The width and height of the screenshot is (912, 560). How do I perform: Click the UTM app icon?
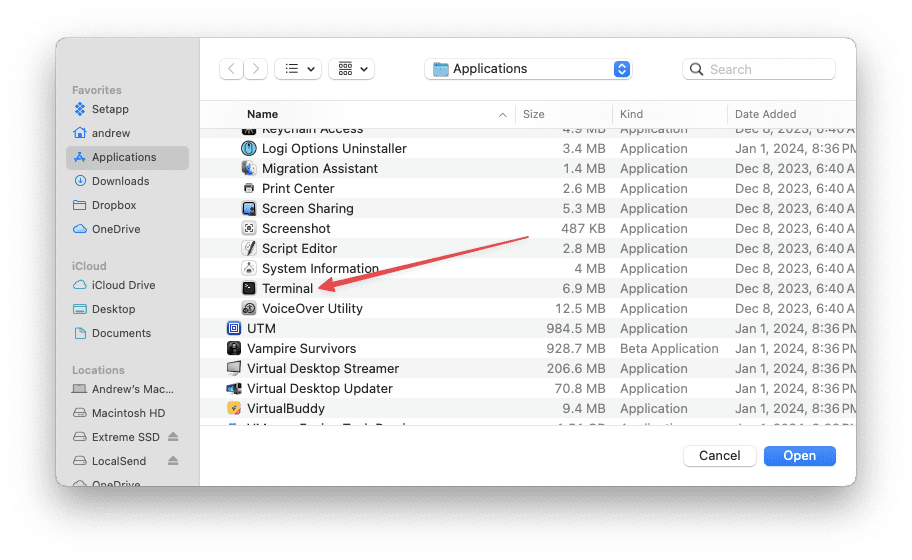point(234,329)
